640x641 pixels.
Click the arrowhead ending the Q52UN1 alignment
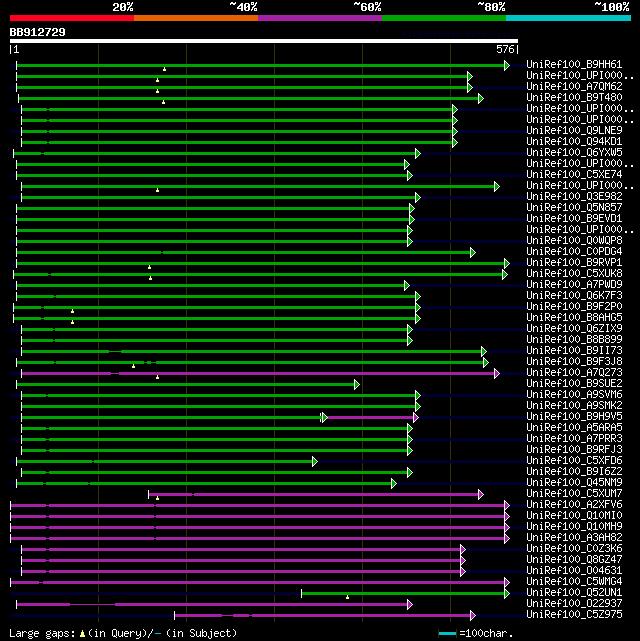pyautogui.click(x=507, y=594)
